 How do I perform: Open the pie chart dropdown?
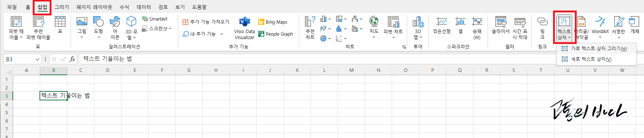click(x=325, y=38)
